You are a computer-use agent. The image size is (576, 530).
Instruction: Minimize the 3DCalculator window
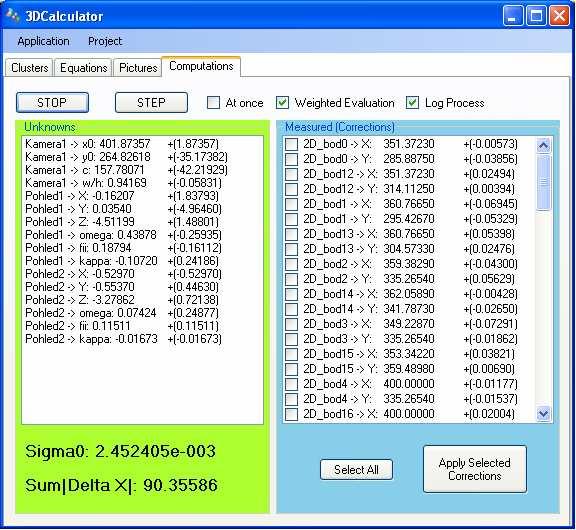513,16
